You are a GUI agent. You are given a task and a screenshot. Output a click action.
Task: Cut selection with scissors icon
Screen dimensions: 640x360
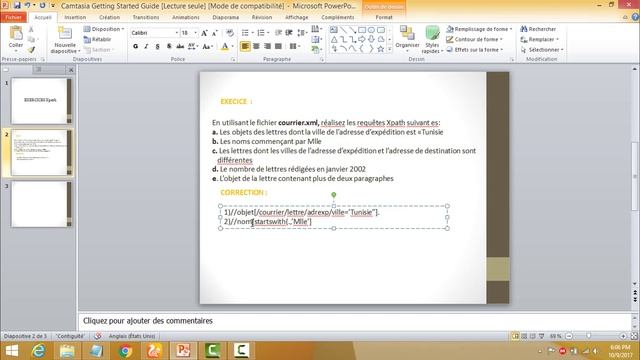(31, 29)
